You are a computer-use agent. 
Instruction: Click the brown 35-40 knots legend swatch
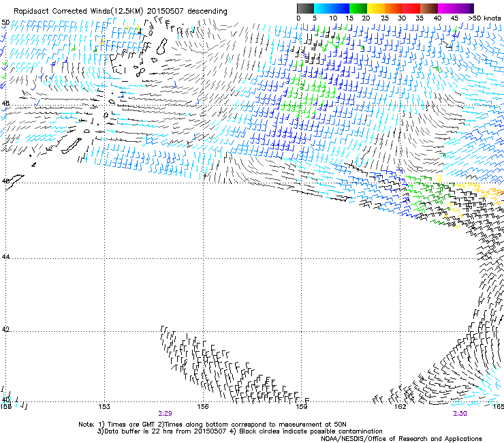(429, 8)
